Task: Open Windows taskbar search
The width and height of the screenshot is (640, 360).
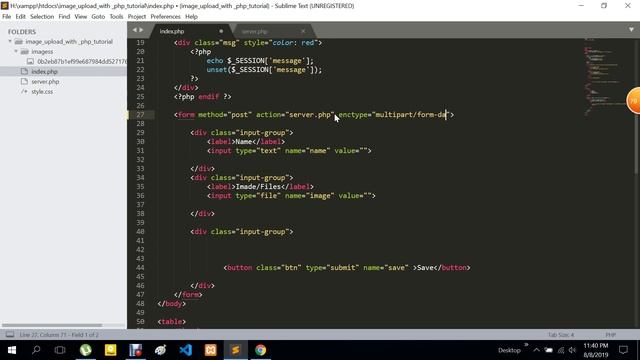Action: pos(36,350)
